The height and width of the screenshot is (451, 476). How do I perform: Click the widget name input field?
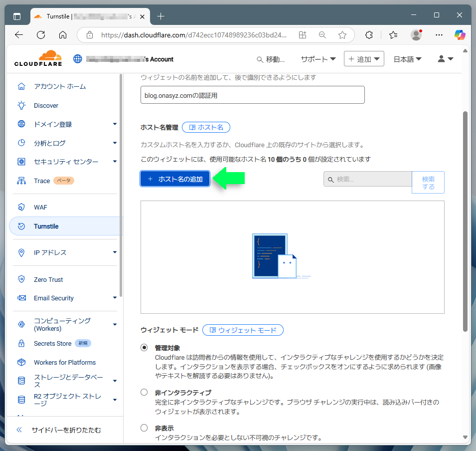253,95
